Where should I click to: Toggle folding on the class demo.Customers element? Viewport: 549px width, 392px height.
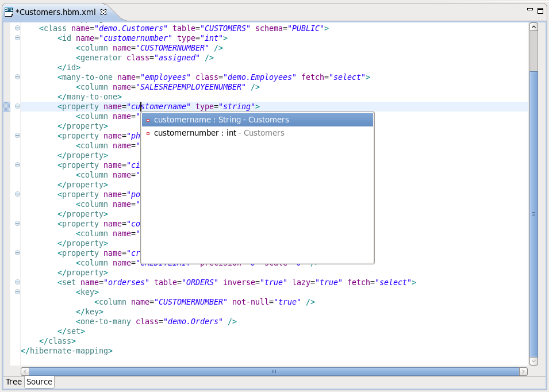coord(17,28)
